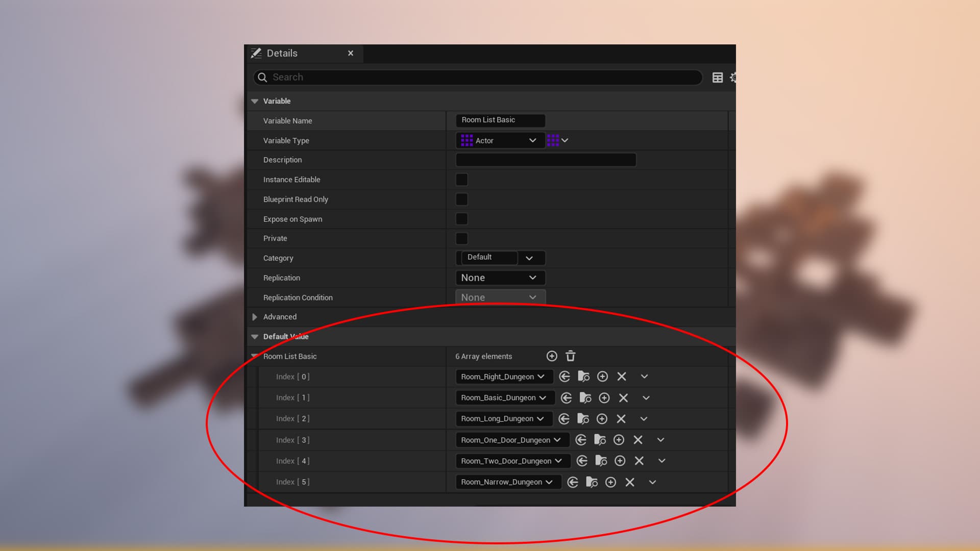Open the array container type purple grid selector
The height and width of the screenshot is (551, 980).
557,140
